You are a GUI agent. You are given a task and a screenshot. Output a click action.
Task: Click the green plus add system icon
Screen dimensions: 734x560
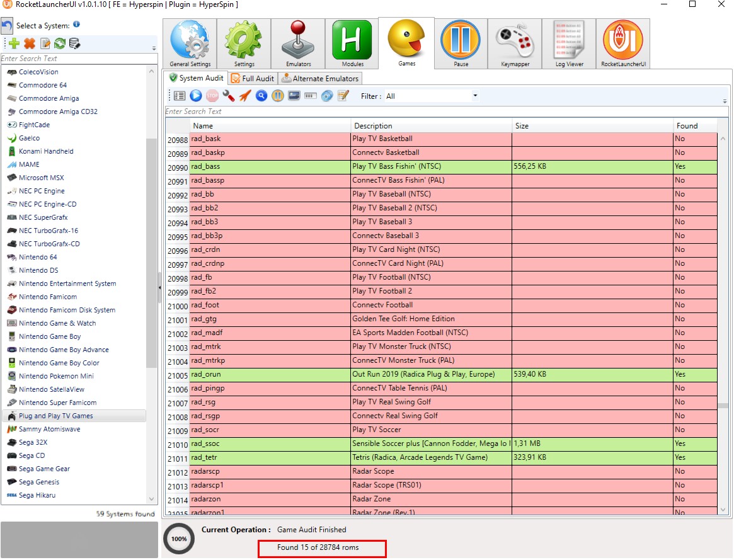pos(14,43)
